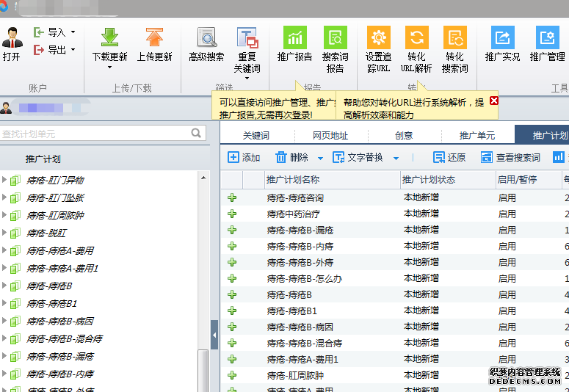
Task: Click the 上传更新 upload icon
Action: pyautogui.click(x=153, y=38)
